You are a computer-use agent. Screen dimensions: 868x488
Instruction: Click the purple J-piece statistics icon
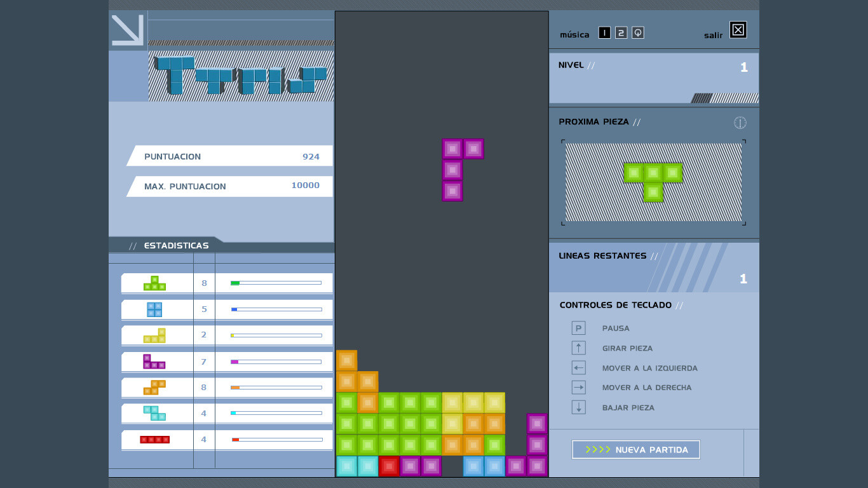154,362
